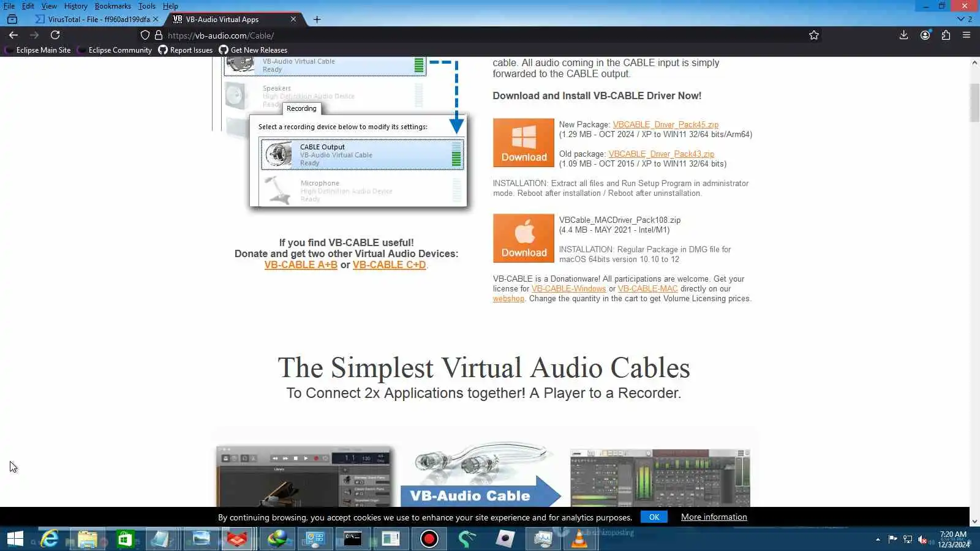Open the VB-CABLE C+D link
The width and height of the screenshot is (980, 551).
tap(389, 264)
